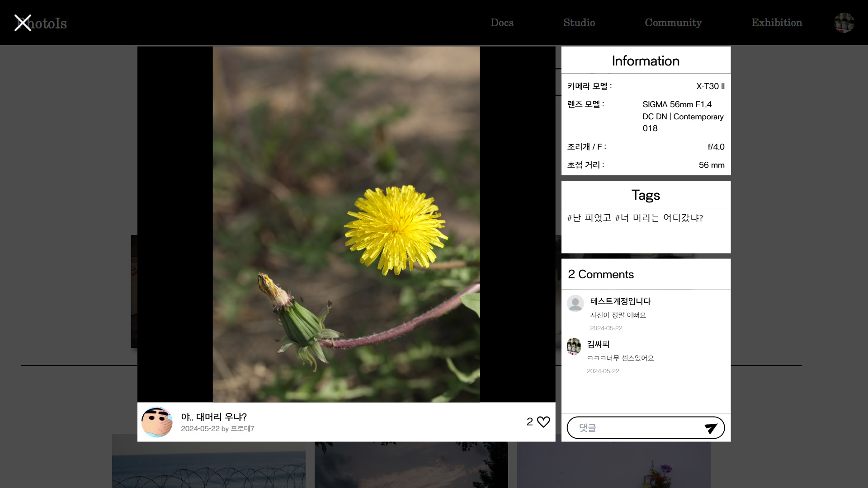Toggle the heart like icon

543,422
